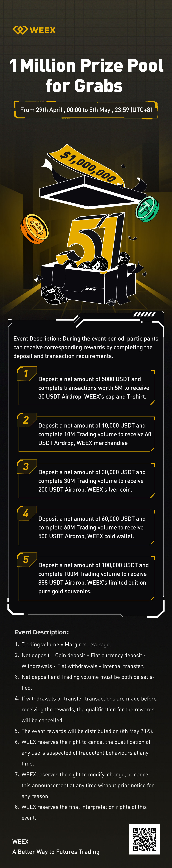Scan-click the QR code at the bottom
Image resolution: width=172 pixels, height=868 pixels.
point(144,839)
